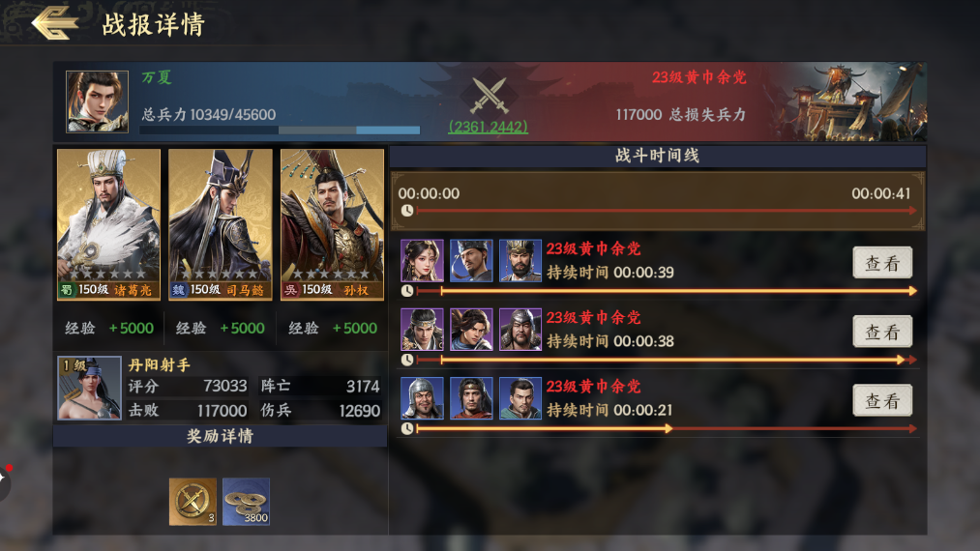
Task: Select the 孙权 general card
Action: tap(332, 224)
